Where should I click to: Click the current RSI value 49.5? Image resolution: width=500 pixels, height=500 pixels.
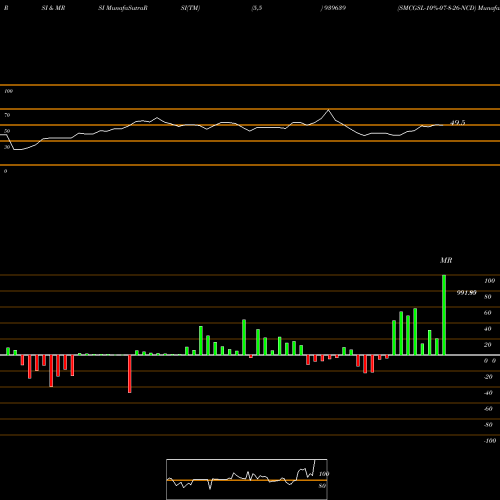point(458,123)
